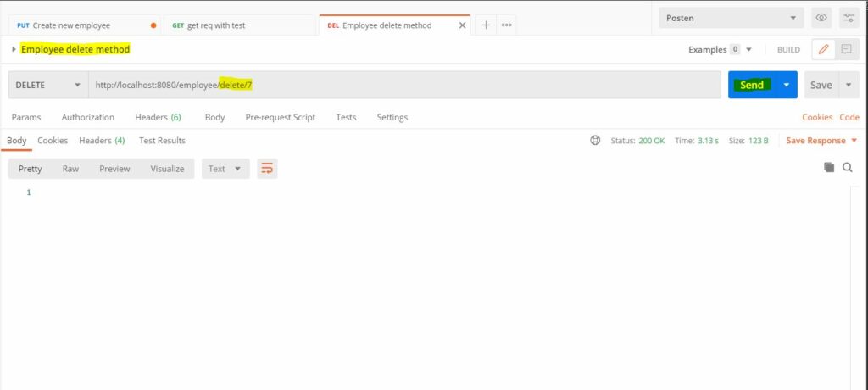This screenshot has height=390, width=868.
Task: Choose Pretty response view
Action: (x=30, y=169)
